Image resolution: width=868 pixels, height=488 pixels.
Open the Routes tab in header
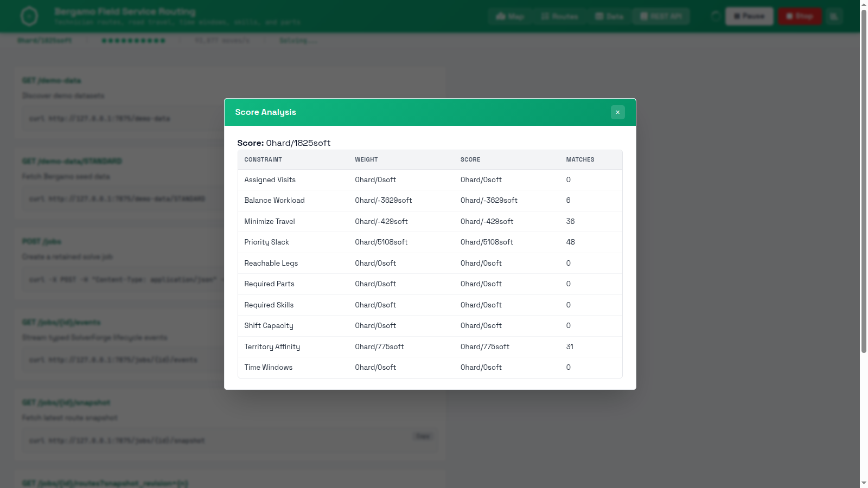click(x=560, y=16)
